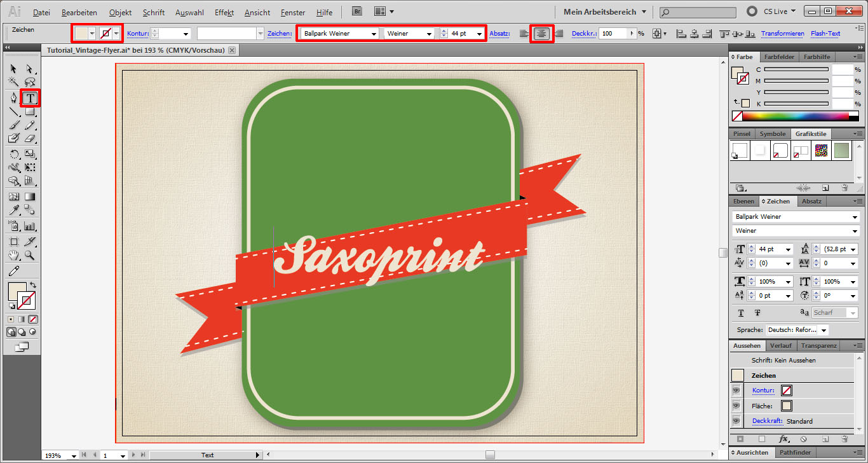Pick the Magic Wand tool

click(14, 82)
